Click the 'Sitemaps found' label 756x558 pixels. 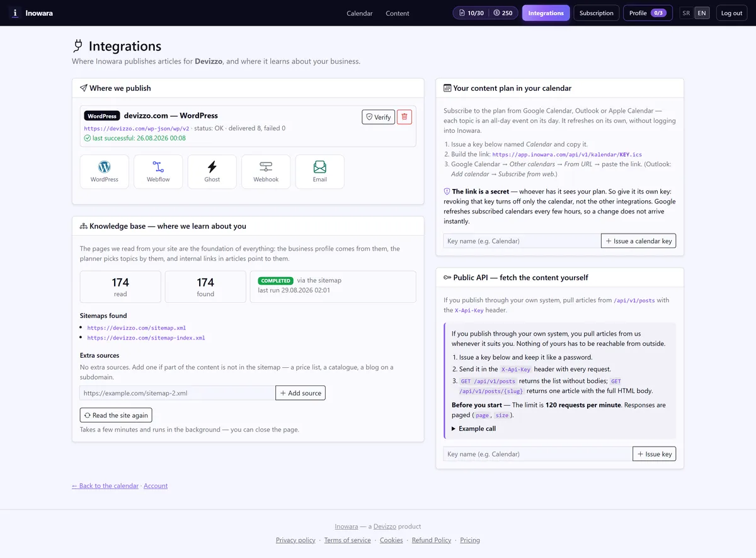(103, 316)
